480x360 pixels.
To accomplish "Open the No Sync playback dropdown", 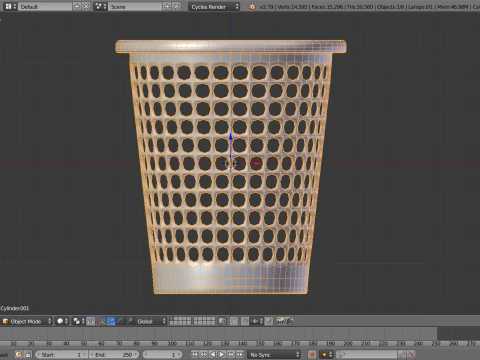I will (x=274, y=354).
